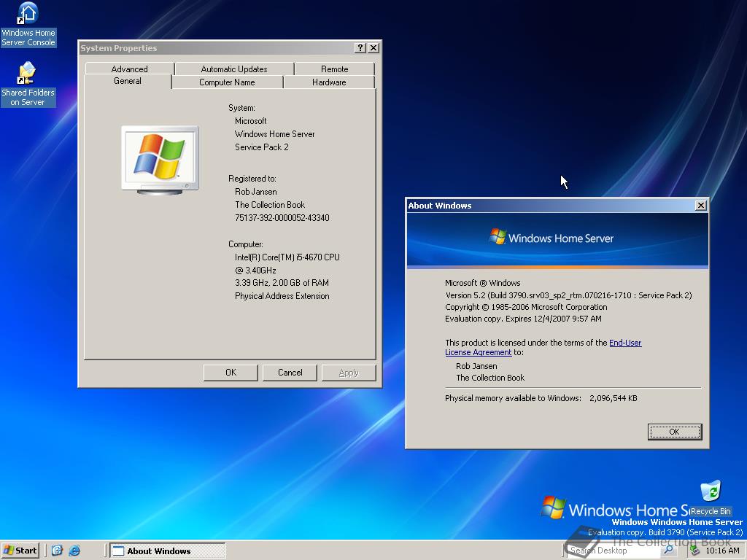The width and height of the screenshot is (747, 560).
Task: Click the Copyright 1985-2006 Microsoft line
Action: 526,307
